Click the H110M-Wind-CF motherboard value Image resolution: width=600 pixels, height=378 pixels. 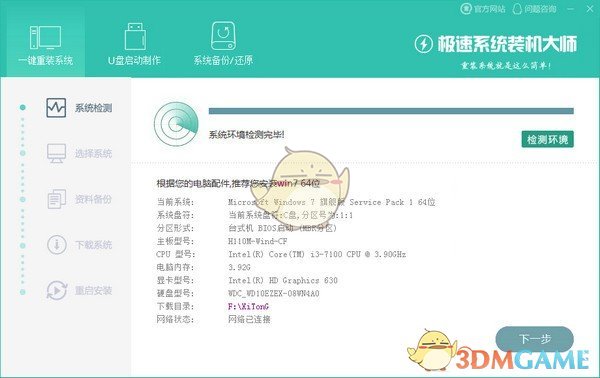[258, 241]
